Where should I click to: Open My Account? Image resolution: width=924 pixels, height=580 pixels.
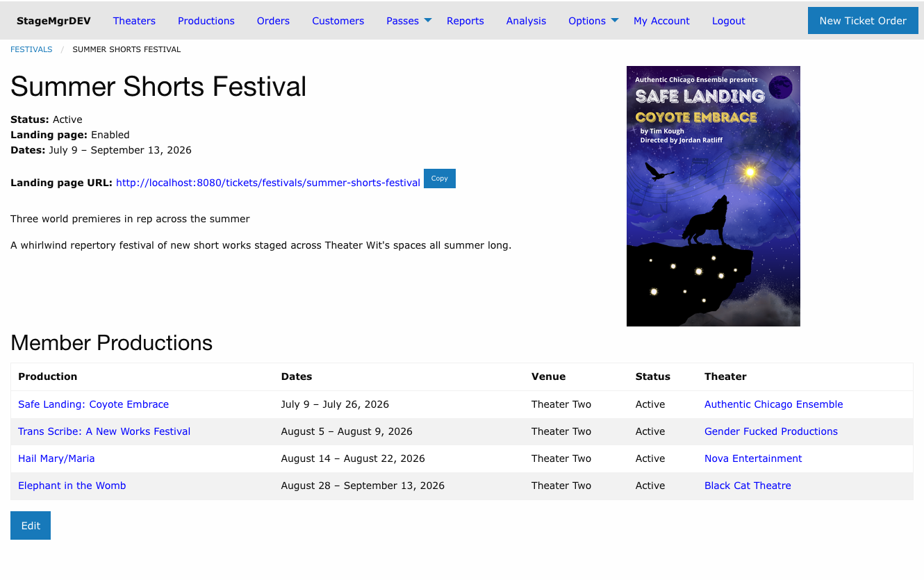click(x=661, y=21)
